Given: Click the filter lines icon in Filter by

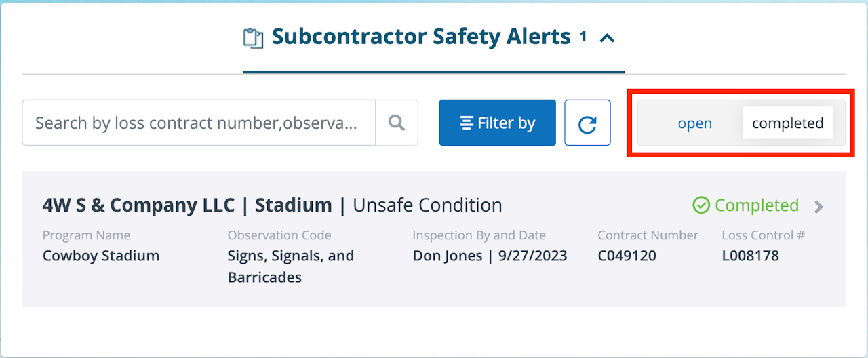Looking at the screenshot, I should 466,123.
